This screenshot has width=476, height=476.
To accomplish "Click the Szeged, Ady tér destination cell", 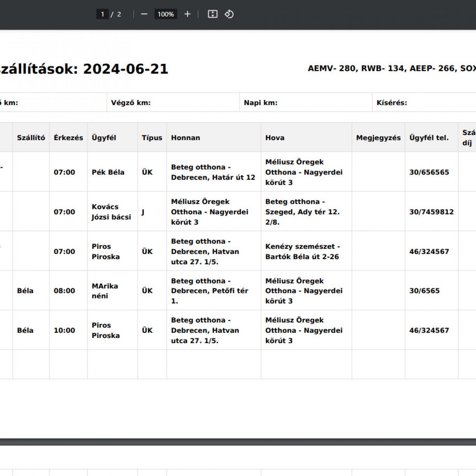I will coord(302,212).
